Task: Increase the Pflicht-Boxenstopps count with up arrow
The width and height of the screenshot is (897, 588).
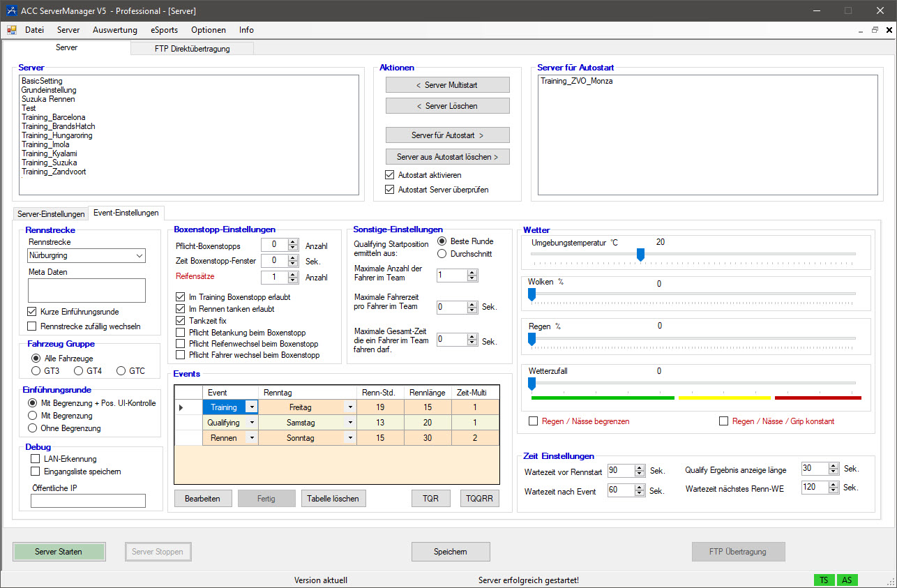Action: click(293, 241)
